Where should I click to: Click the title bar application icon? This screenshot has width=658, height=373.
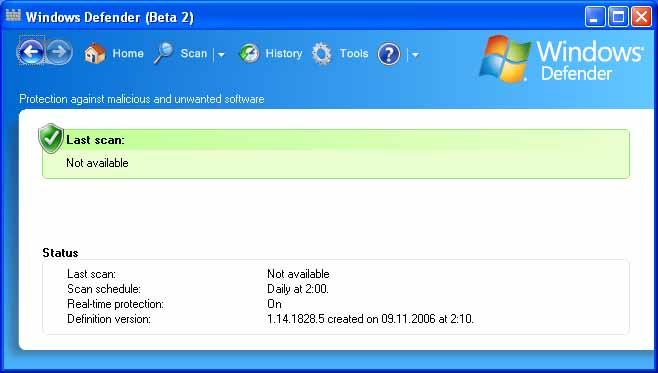(13, 16)
